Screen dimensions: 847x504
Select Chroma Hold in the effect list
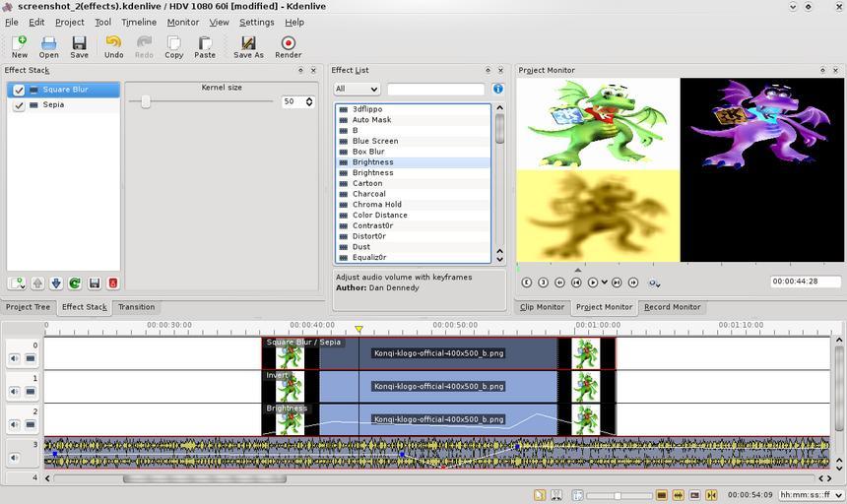376,205
